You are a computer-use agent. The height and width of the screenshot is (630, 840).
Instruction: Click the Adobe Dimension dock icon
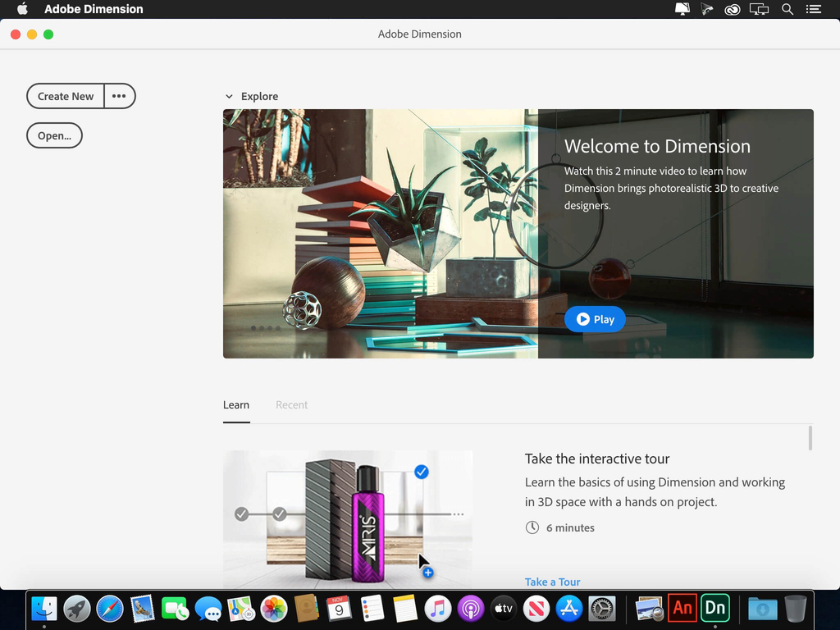[715, 608]
